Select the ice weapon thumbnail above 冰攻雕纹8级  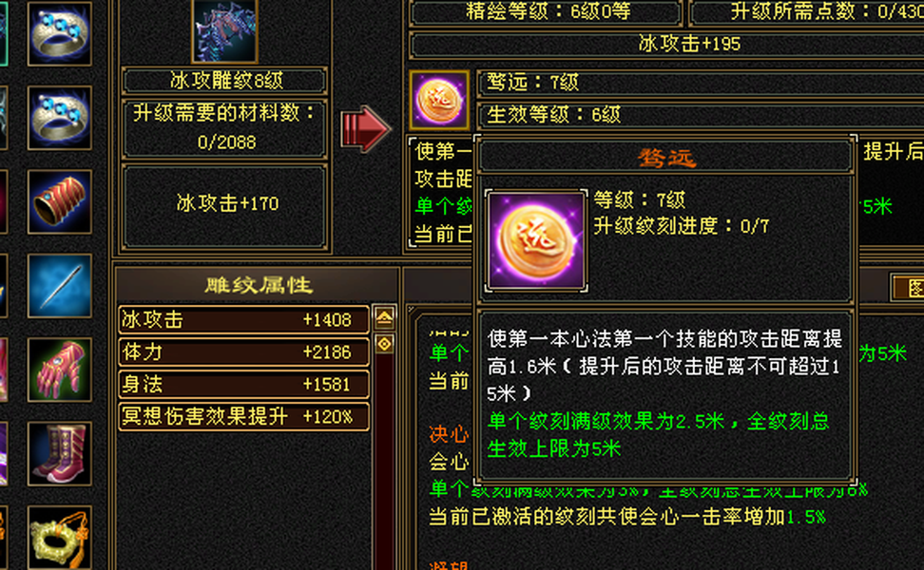224,30
